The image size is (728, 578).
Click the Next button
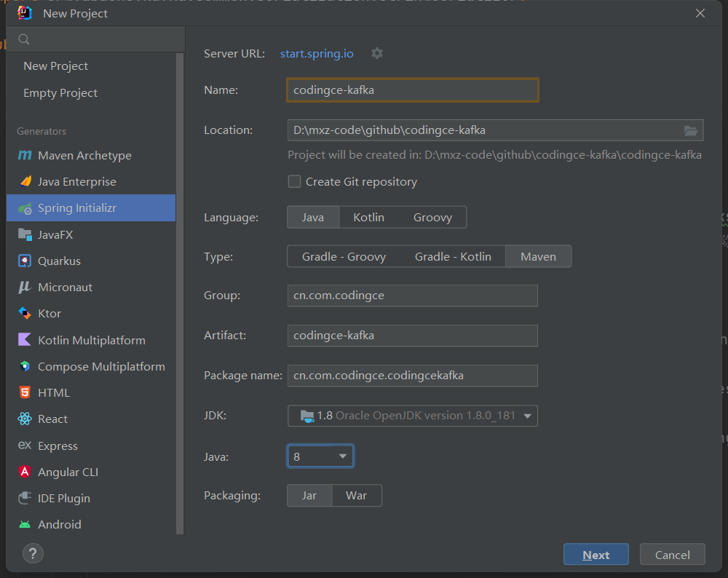[596, 554]
